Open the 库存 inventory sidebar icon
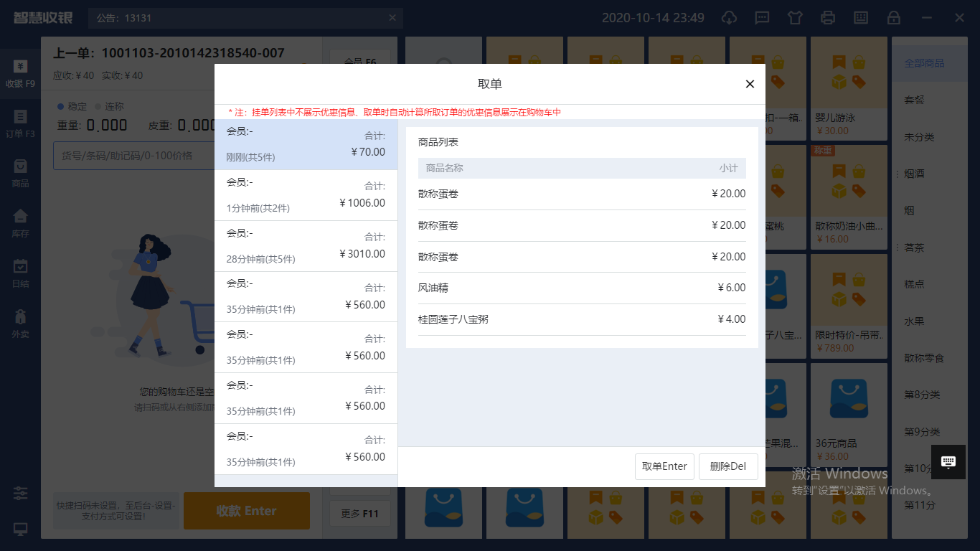This screenshot has height=551, width=980. [20, 222]
